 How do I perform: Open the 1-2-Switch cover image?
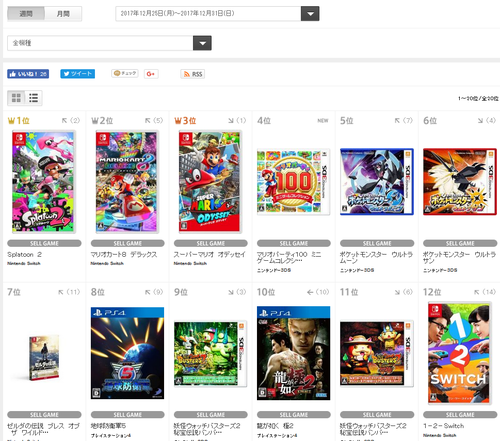(460, 353)
